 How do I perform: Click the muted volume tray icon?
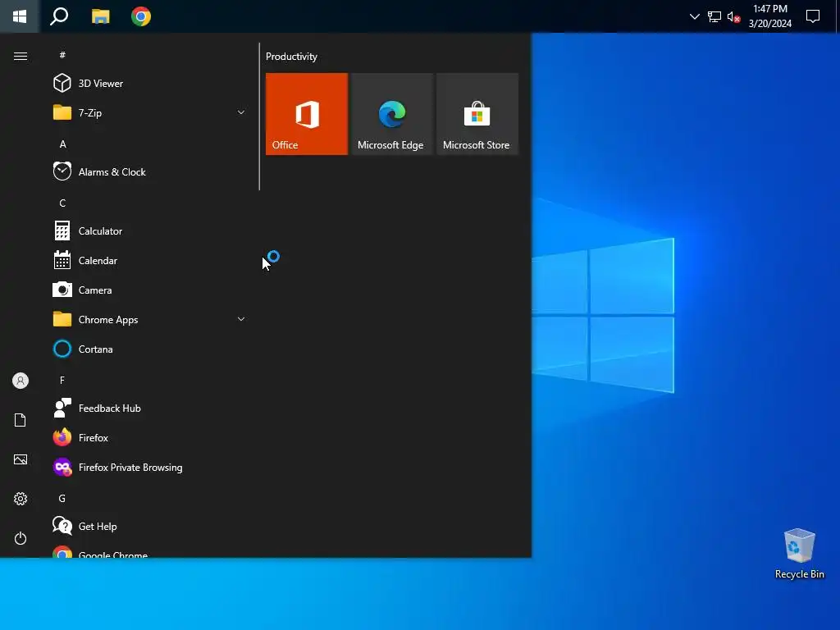734,16
